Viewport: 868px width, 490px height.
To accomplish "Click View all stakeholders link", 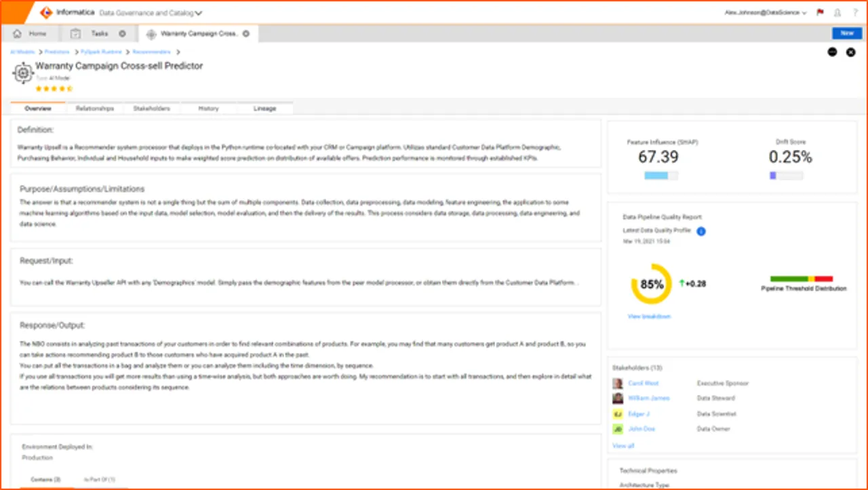I will [623, 446].
